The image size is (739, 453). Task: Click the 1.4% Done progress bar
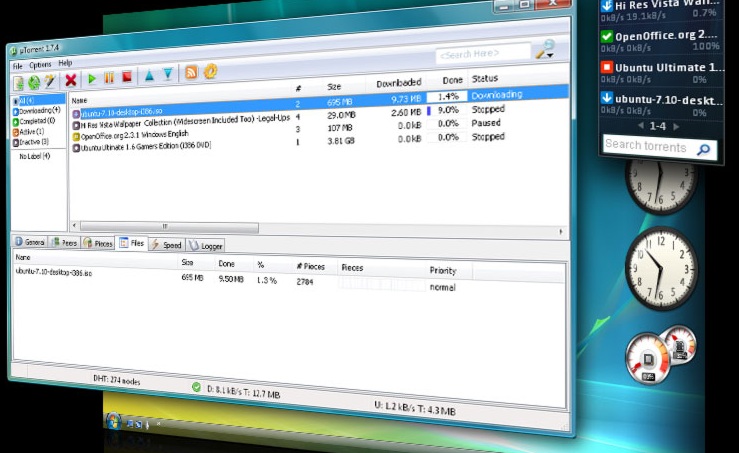pos(448,97)
